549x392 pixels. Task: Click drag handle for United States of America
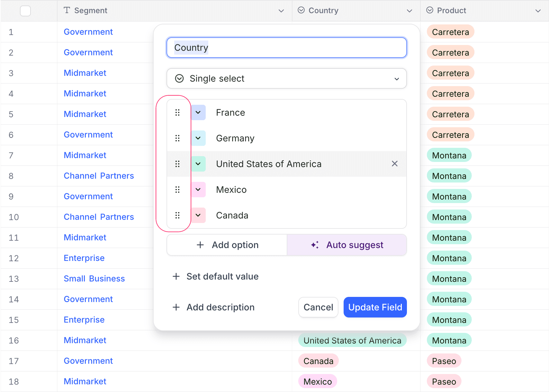click(x=177, y=164)
